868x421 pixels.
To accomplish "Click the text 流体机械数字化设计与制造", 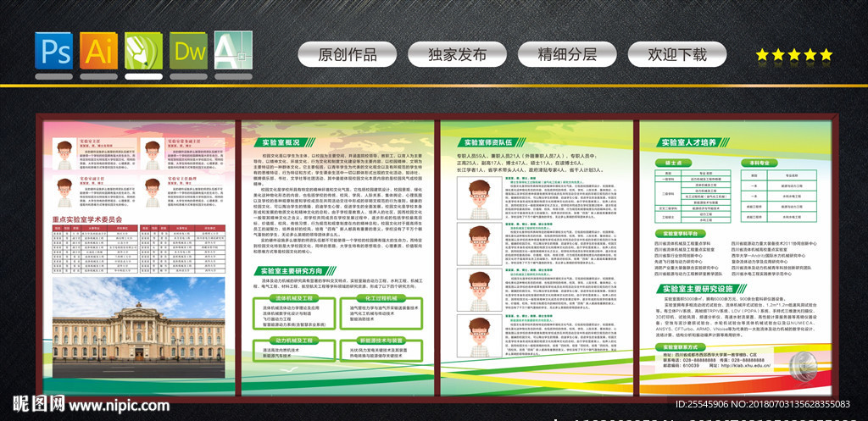I will [288, 313].
